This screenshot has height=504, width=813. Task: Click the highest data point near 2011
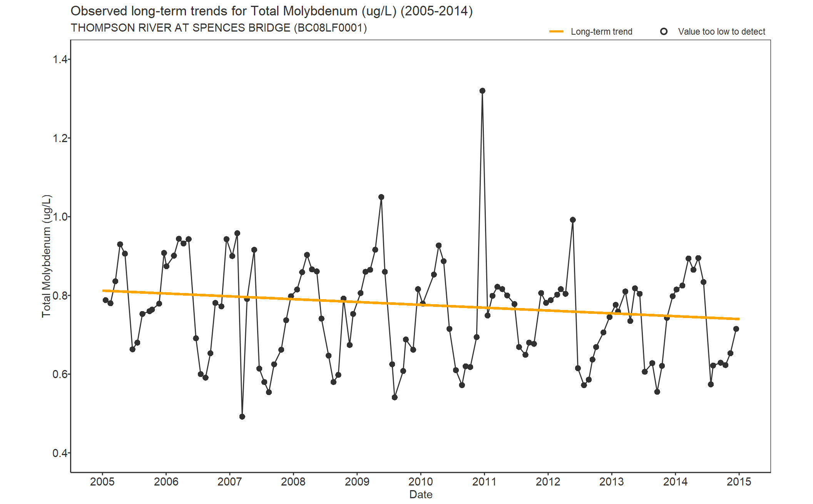point(482,91)
